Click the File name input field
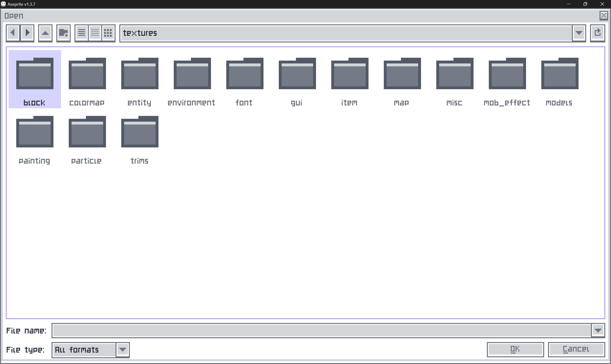 (x=321, y=331)
